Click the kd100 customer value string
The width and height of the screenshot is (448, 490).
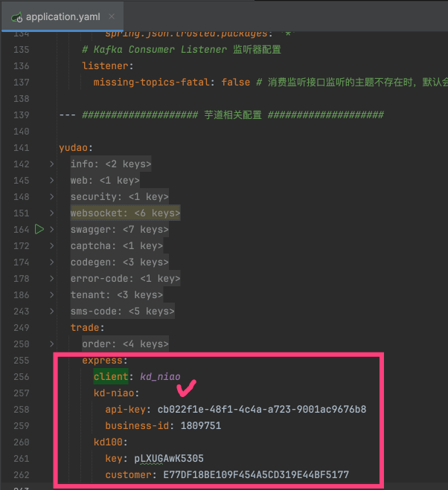point(252,474)
